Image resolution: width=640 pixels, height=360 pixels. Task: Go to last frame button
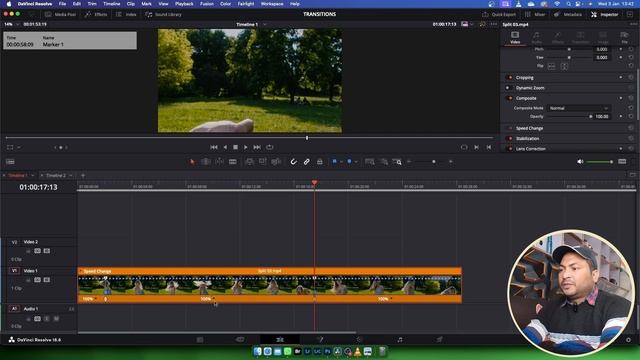257,147
